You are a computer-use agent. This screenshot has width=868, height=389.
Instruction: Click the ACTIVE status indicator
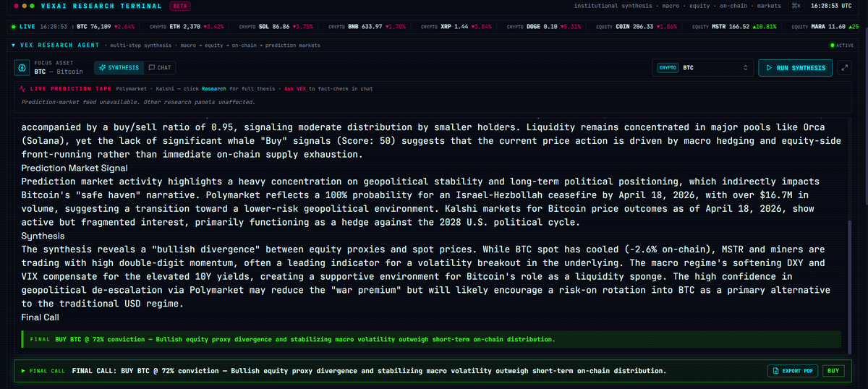point(843,45)
